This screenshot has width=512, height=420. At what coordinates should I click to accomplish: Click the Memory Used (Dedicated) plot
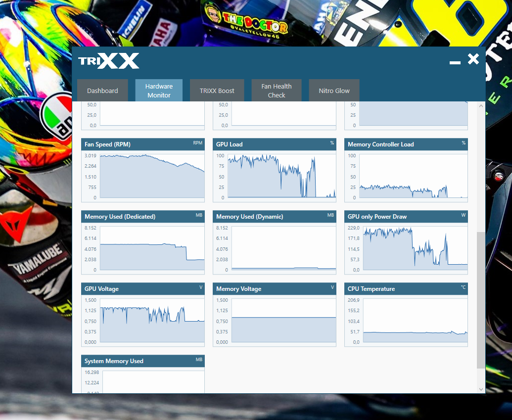pyautogui.click(x=152, y=248)
